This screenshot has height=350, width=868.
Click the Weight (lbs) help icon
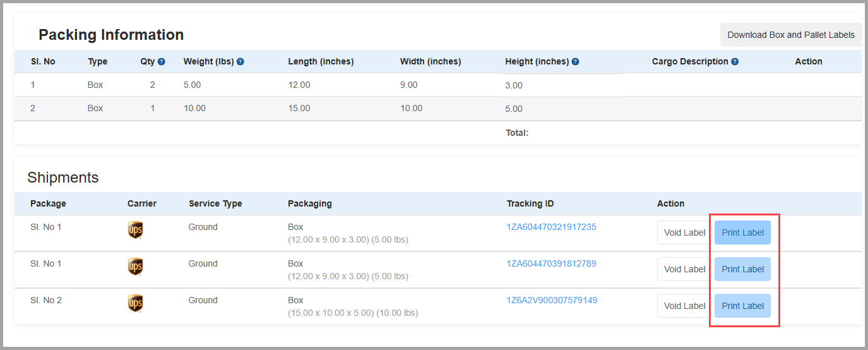pos(241,62)
